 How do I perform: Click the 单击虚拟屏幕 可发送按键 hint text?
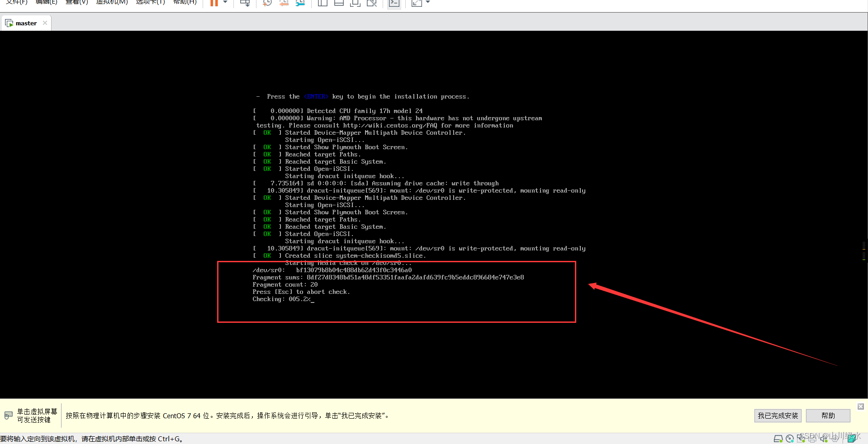37,416
